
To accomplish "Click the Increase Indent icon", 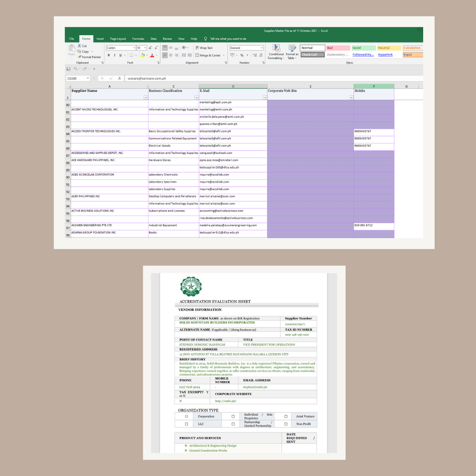I will point(190,55).
